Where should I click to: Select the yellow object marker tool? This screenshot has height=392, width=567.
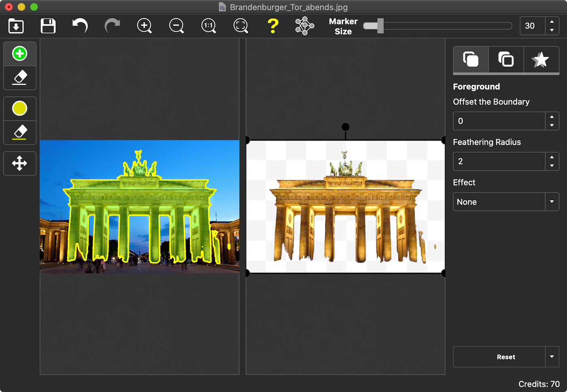(x=20, y=109)
